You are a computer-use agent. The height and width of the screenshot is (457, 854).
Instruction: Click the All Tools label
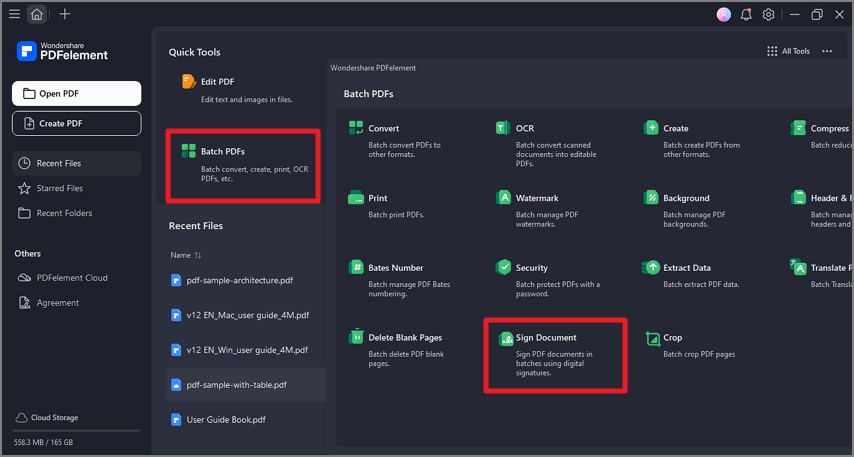(x=796, y=51)
